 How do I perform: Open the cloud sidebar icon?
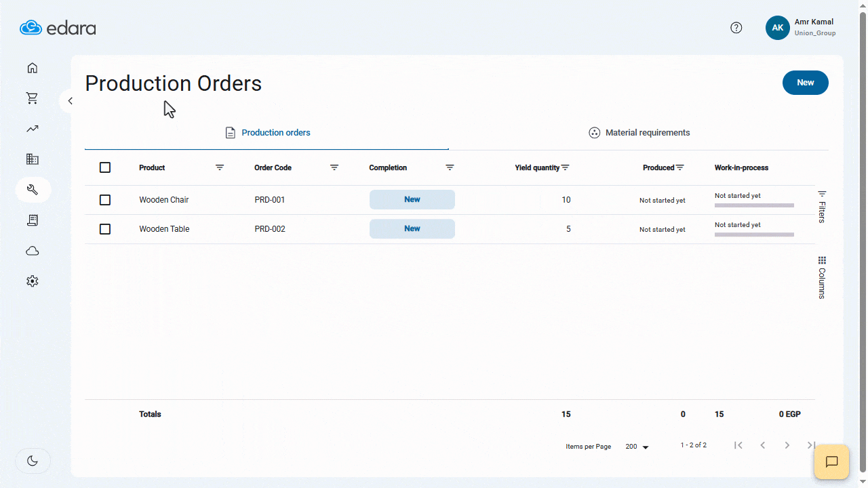click(32, 251)
